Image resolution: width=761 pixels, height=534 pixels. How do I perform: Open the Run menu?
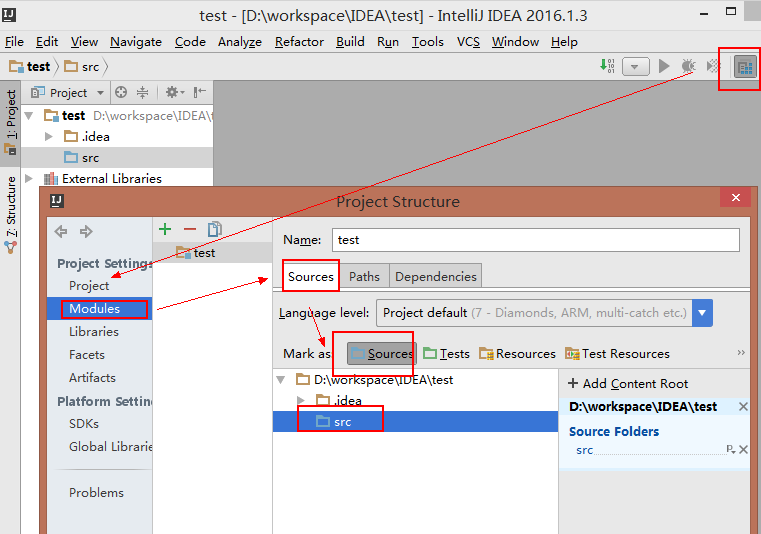pyautogui.click(x=388, y=42)
